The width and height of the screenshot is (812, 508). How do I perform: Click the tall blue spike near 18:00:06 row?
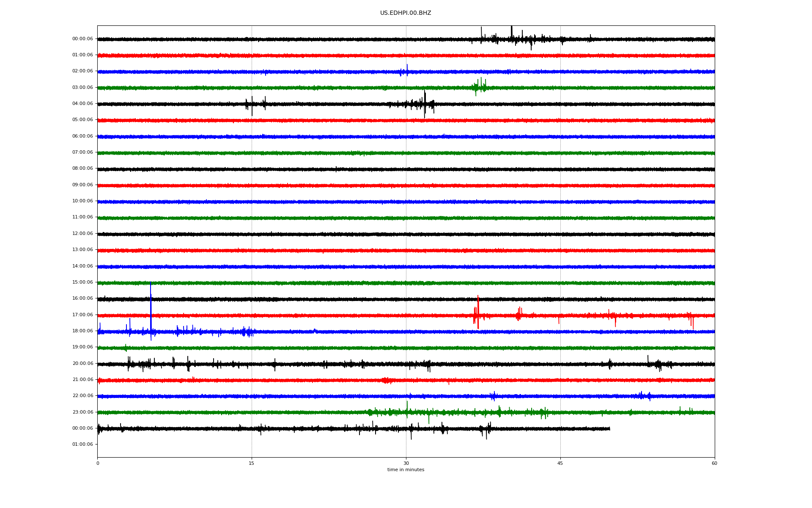[151, 309]
